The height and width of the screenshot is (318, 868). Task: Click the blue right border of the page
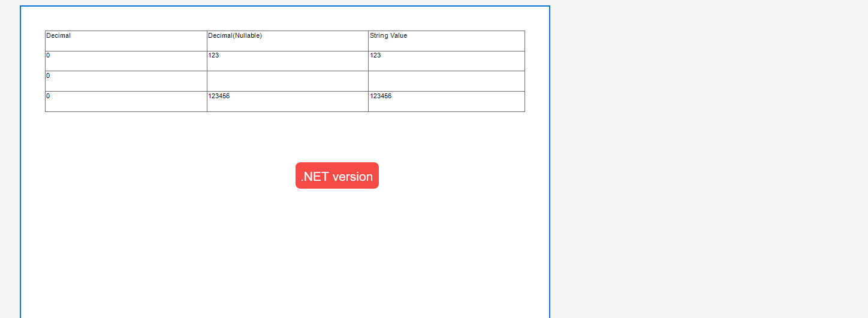549,162
